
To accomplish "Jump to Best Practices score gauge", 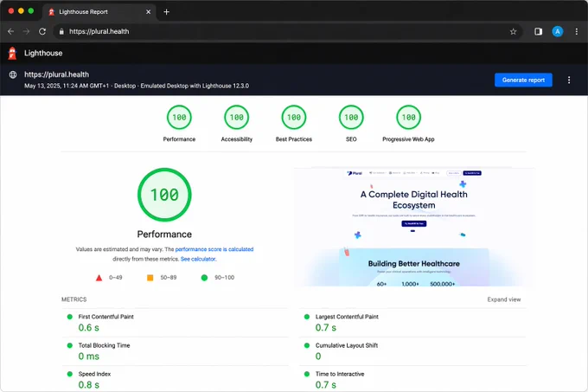I will click(x=294, y=118).
